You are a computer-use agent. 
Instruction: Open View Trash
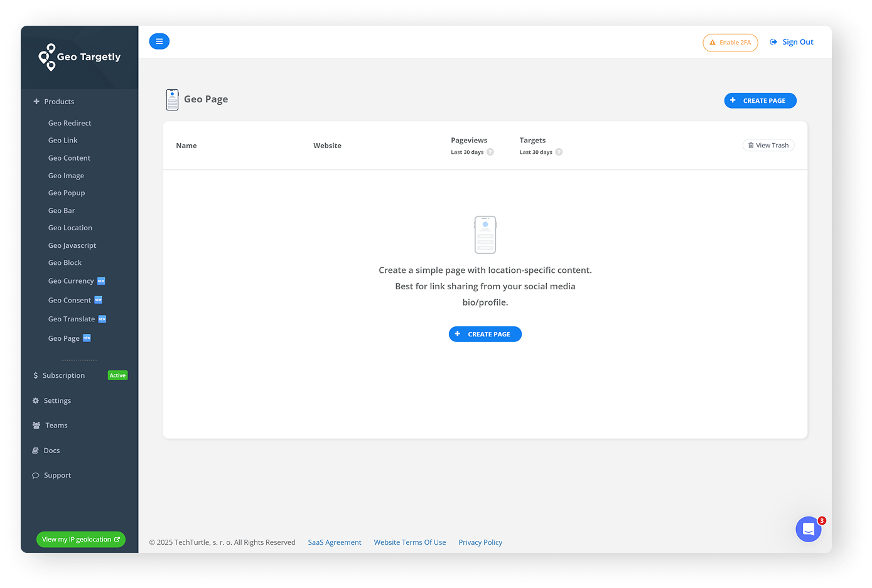(x=768, y=146)
